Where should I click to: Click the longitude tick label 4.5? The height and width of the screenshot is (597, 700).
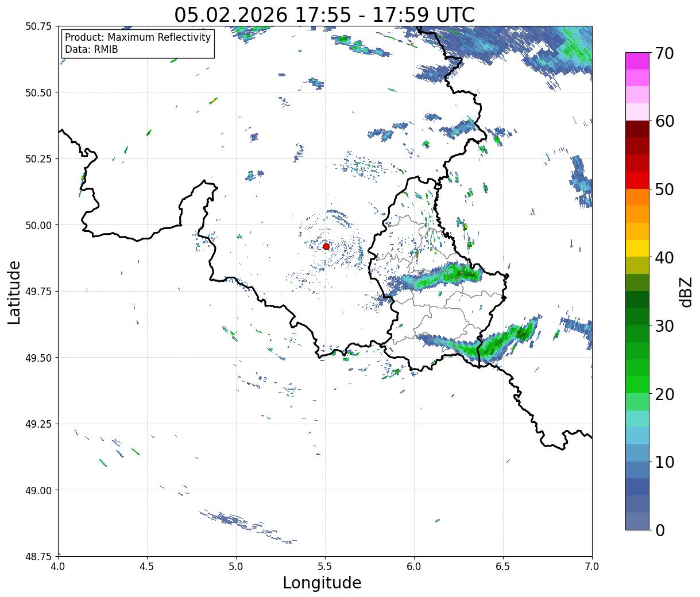[147, 566]
